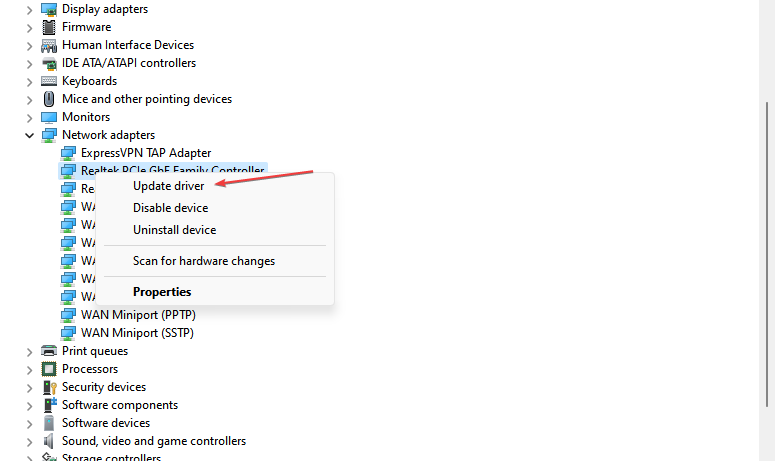Choose Uninstall device menu entry
This screenshot has width=775, height=461.
click(x=174, y=230)
